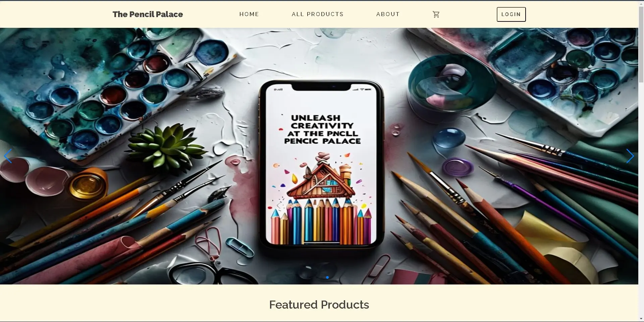644x322 pixels.
Task: Navigate to the ABOUT page
Action: [x=388, y=14]
